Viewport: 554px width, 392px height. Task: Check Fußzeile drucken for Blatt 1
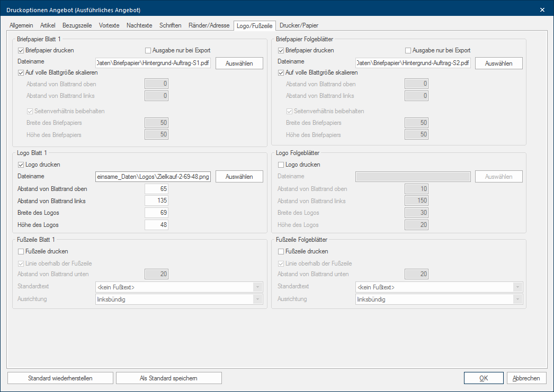point(22,251)
